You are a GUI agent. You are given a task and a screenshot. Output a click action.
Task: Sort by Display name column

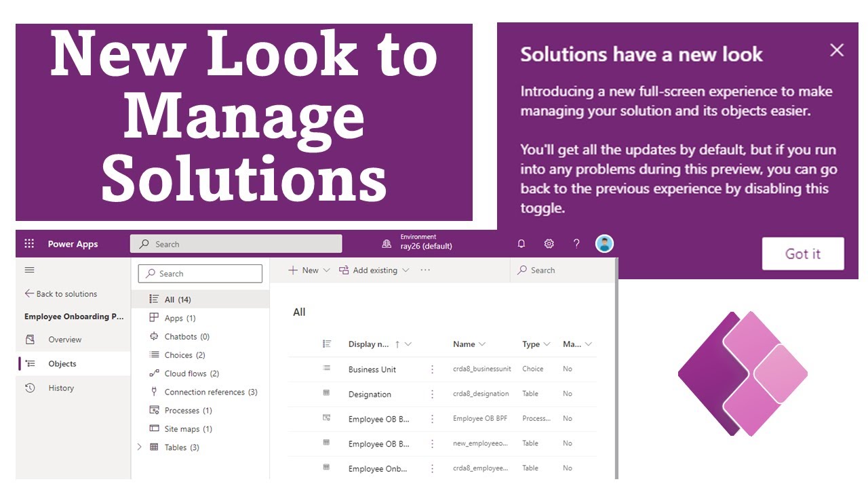tap(380, 344)
